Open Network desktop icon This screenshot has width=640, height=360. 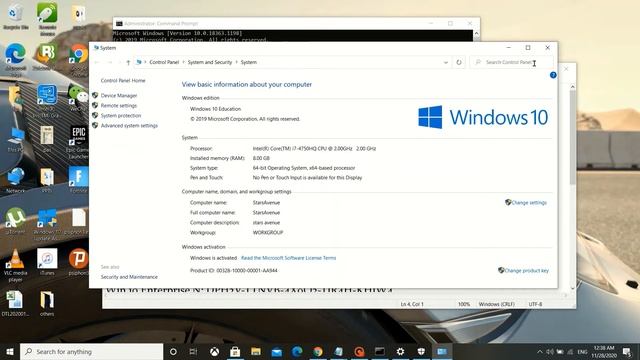pyautogui.click(x=16, y=180)
